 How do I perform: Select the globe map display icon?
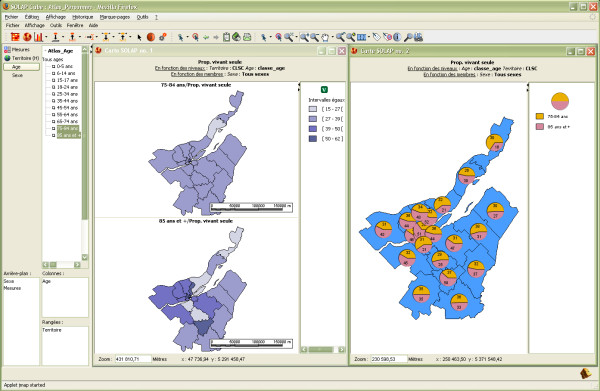click(27, 37)
